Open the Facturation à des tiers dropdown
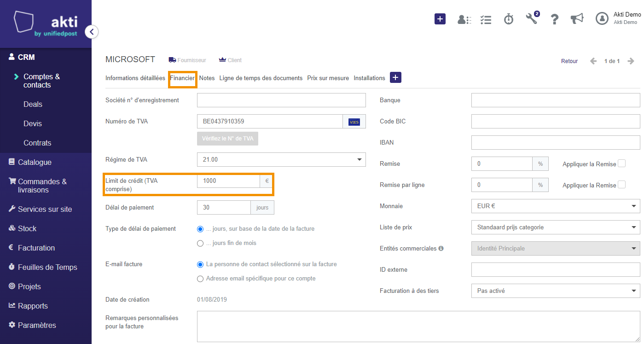Viewport: 644px width, 344px height. (x=556, y=291)
